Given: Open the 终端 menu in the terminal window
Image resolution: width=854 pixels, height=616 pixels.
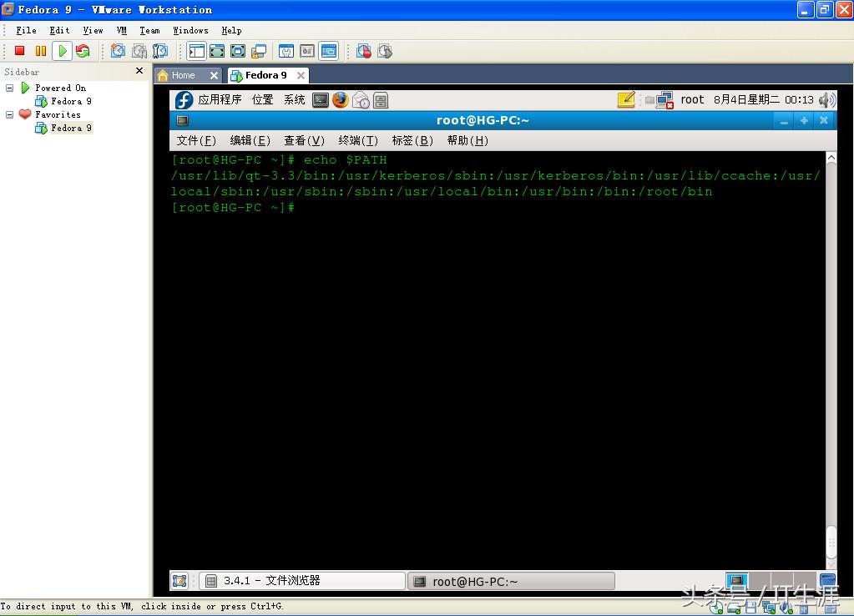Looking at the screenshot, I should [358, 140].
